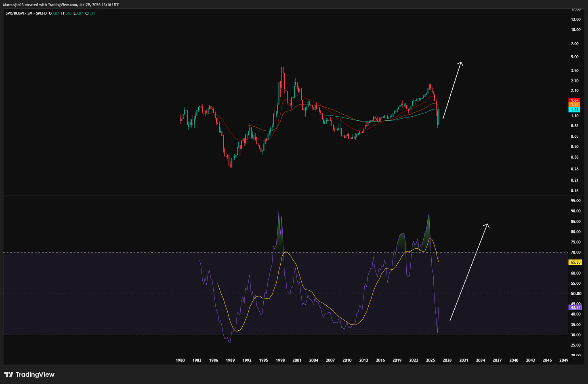Viewport: 588px width, 384px height.
Task: Click the 7.00 label on the price axis
Action: click(x=575, y=44)
